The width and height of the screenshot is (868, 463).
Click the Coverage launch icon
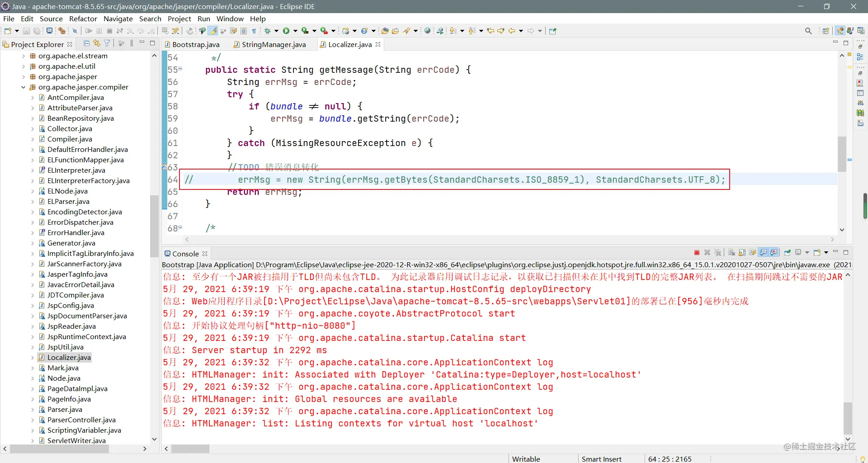(x=305, y=31)
